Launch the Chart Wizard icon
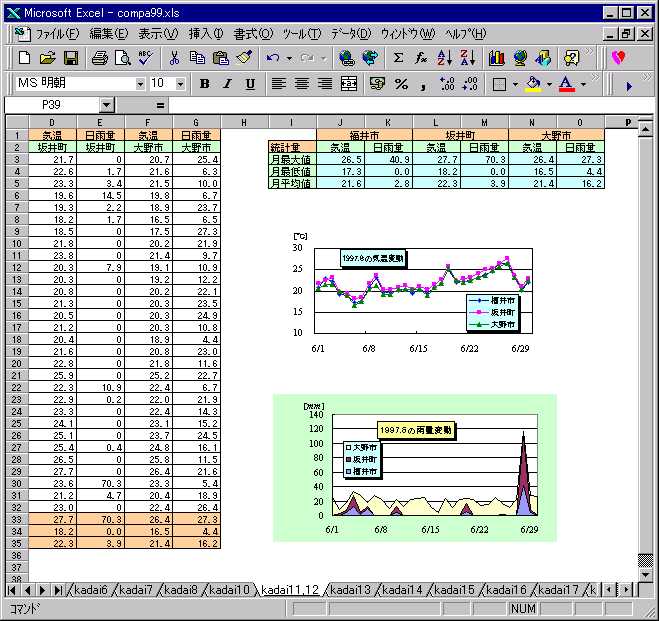Image resolution: width=659 pixels, height=621 pixels. pyautogui.click(x=496, y=58)
